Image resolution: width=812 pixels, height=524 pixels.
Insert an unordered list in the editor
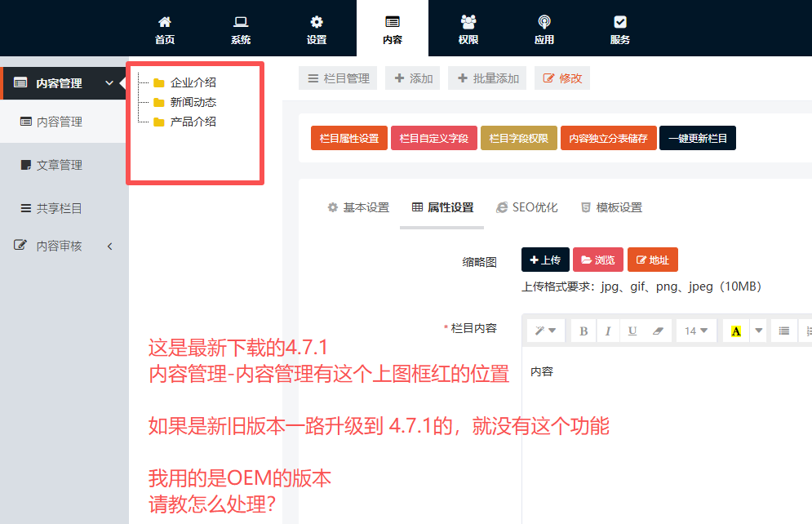pyautogui.click(x=783, y=331)
